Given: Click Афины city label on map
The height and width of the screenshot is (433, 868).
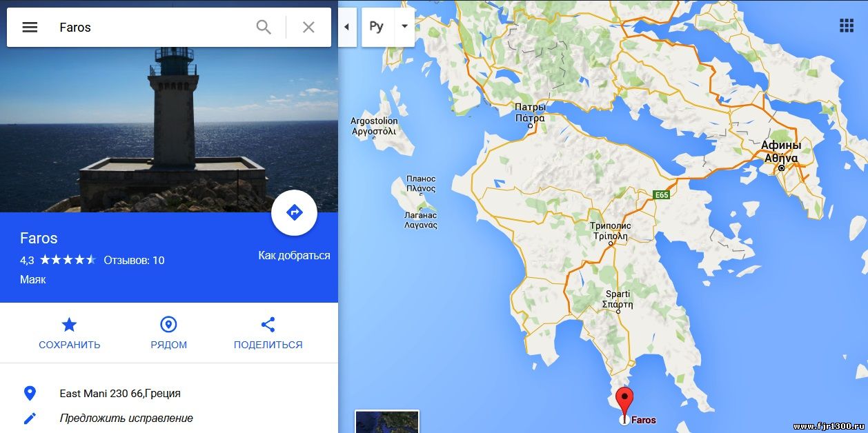Looking at the screenshot, I should (781, 145).
